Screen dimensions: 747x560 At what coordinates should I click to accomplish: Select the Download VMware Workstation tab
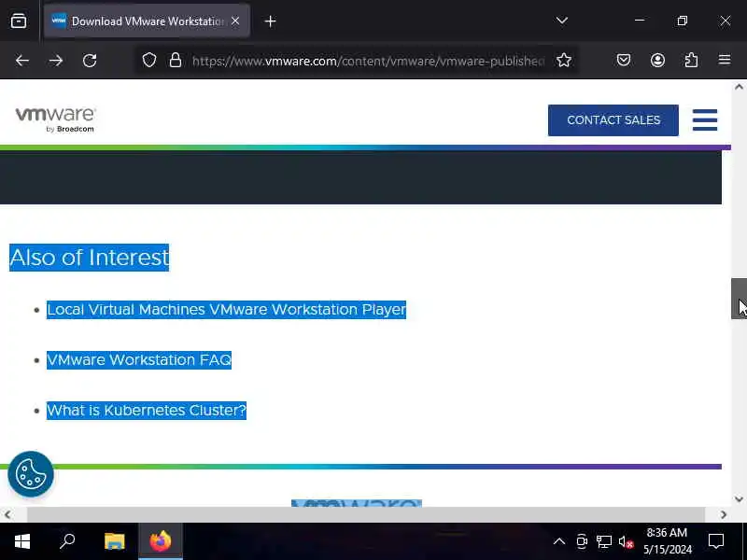click(147, 21)
